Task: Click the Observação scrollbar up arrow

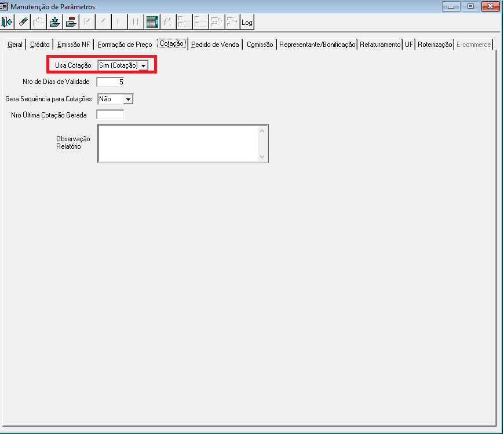Action: [262, 131]
